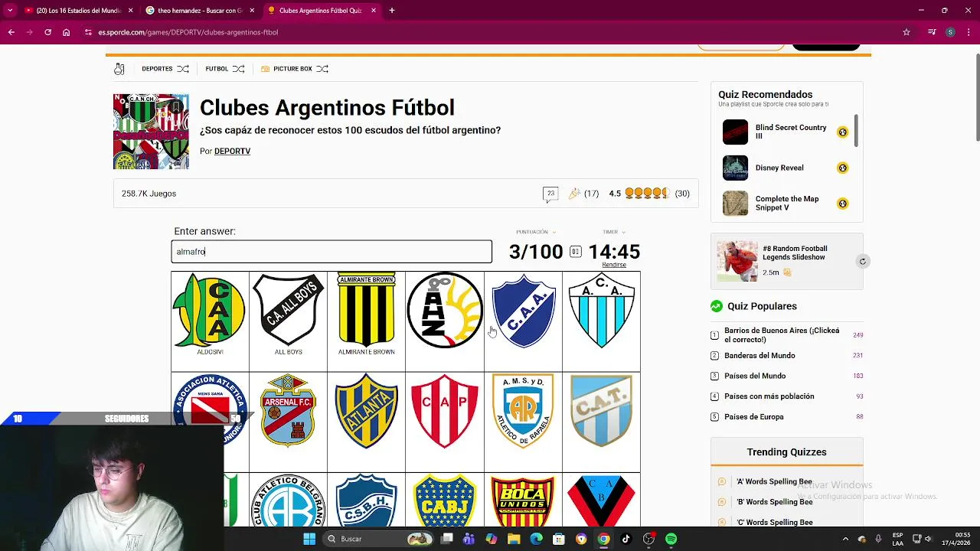Click the CABJ Boca Juniors crest
Image resolution: width=980 pixels, height=551 pixels.
coord(445,500)
